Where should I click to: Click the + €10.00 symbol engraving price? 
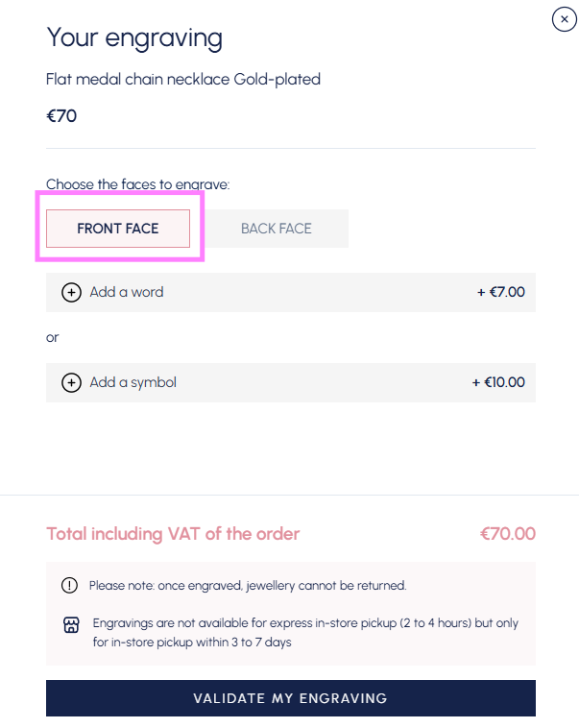point(498,382)
